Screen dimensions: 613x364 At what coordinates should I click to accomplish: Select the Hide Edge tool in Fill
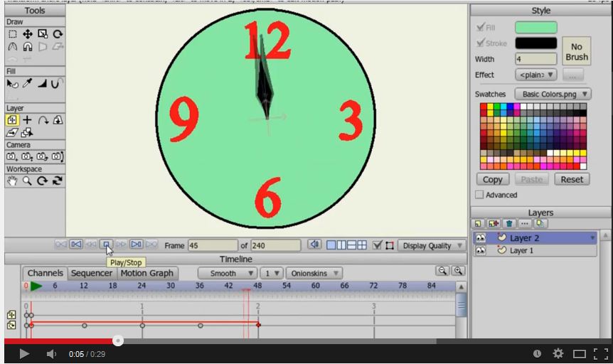[58, 83]
